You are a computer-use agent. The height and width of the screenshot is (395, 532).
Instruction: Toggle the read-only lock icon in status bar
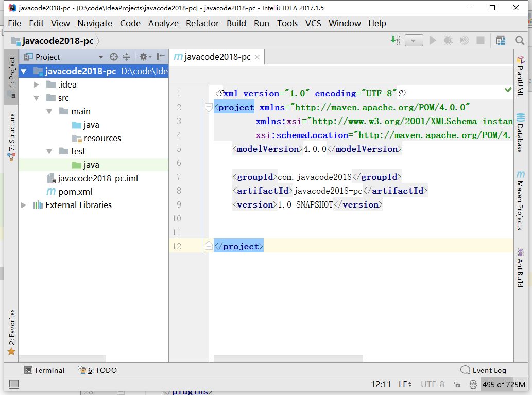click(x=457, y=384)
